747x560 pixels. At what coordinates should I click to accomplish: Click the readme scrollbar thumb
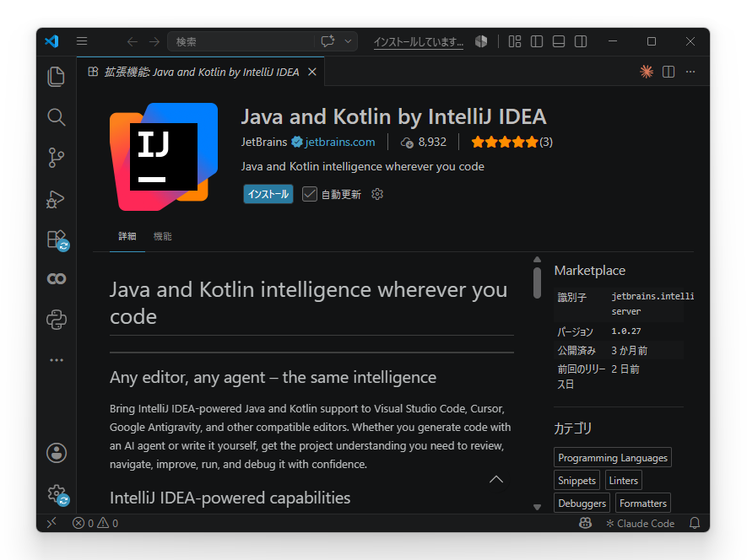[537, 283]
